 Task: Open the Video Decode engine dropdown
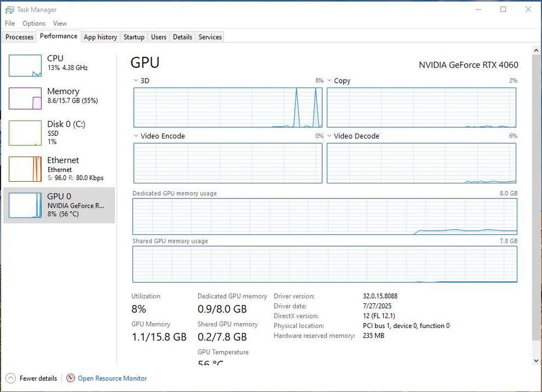(330, 136)
